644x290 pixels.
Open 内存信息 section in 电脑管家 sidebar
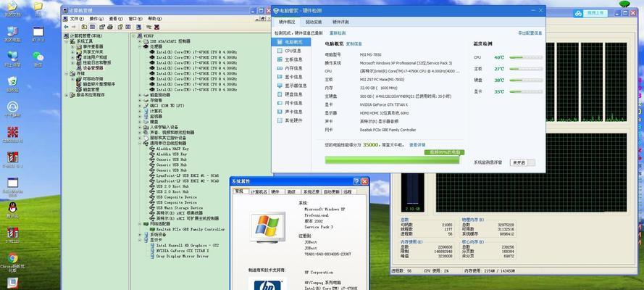pyautogui.click(x=293, y=68)
